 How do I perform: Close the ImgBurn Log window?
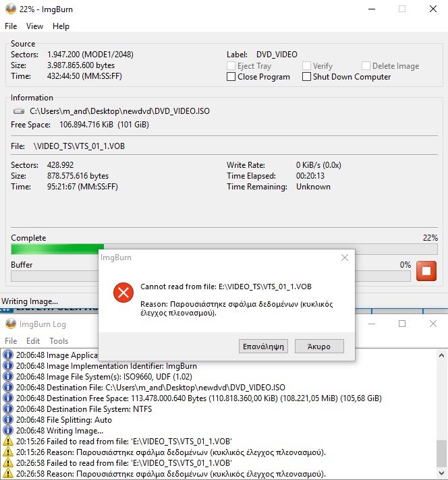[433, 324]
